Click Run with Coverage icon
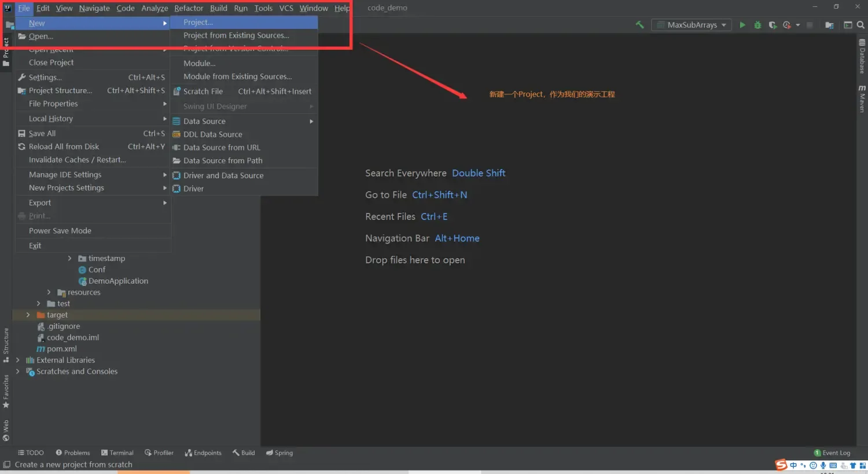The height and width of the screenshot is (474, 868). click(x=772, y=25)
